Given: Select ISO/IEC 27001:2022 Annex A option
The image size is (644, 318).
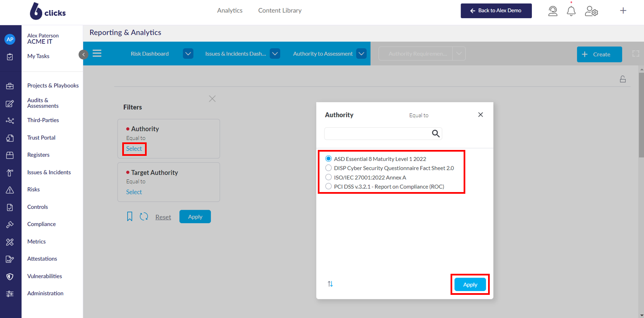Looking at the screenshot, I should [x=328, y=177].
